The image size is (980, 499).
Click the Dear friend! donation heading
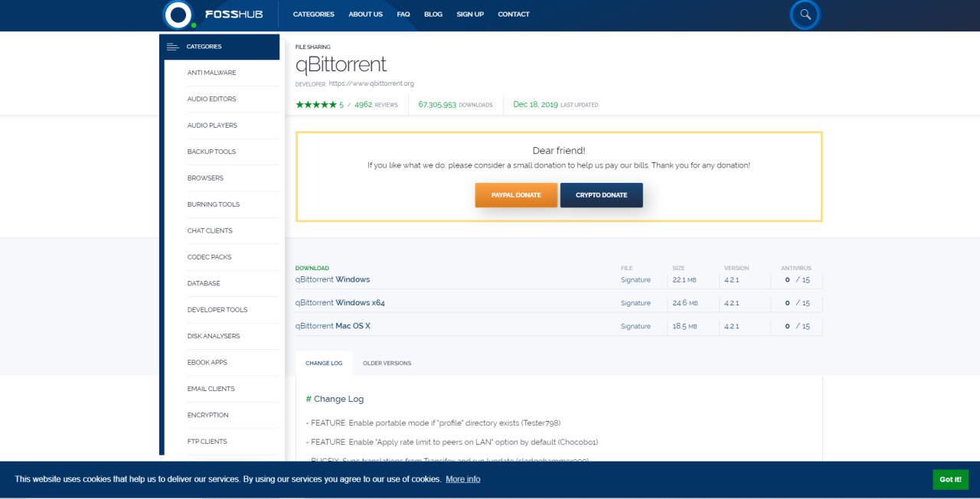tap(559, 151)
